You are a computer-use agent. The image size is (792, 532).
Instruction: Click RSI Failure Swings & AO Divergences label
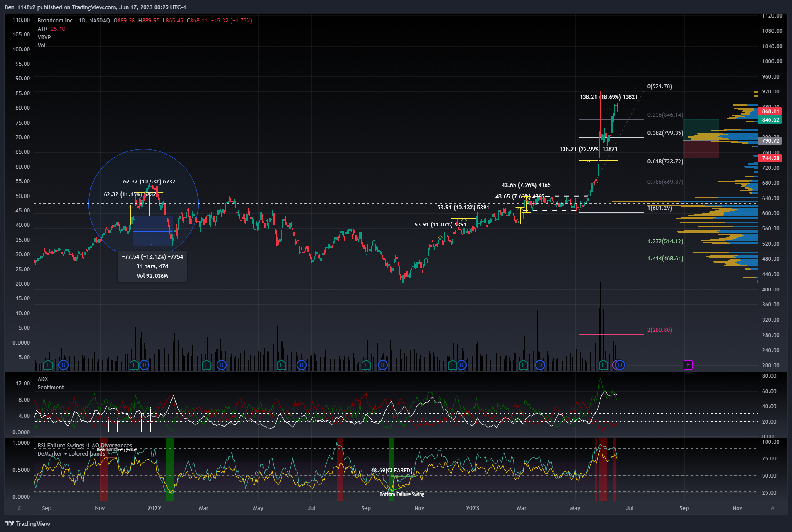point(85,446)
